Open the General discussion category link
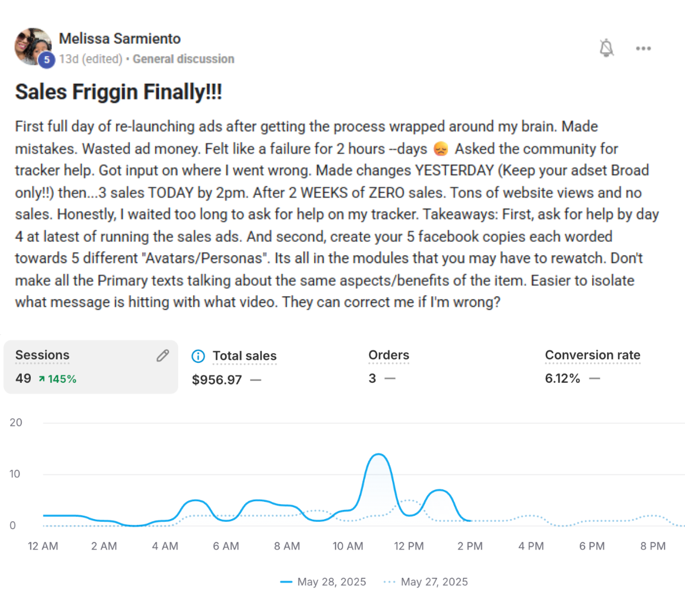Viewport: 685px width, 616px height. tap(183, 59)
